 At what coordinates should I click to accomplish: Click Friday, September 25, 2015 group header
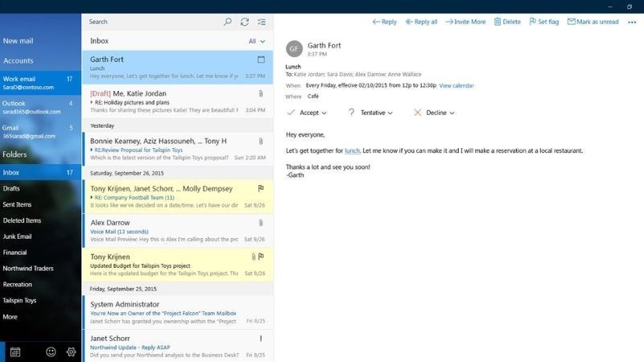tap(177, 289)
